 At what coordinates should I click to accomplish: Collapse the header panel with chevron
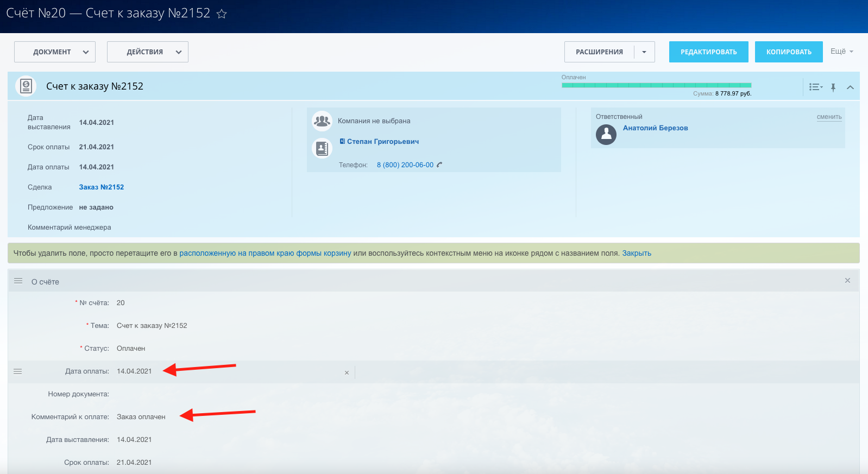[851, 87]
